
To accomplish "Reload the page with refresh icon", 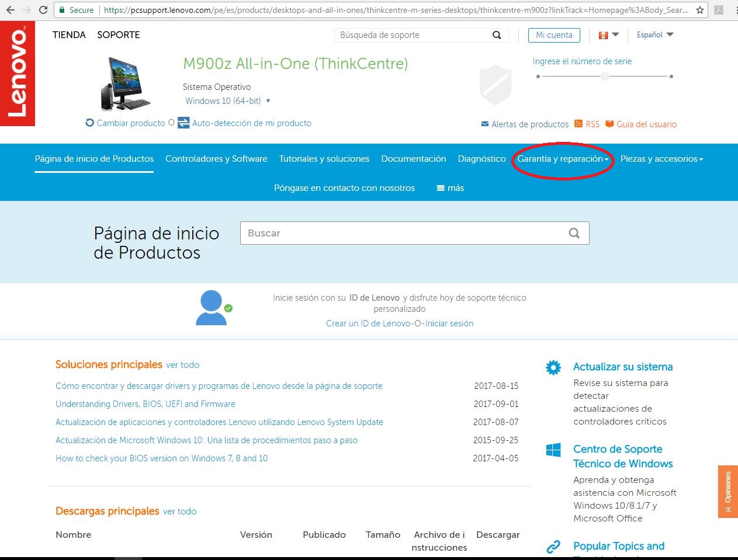I will coord(43,10).
